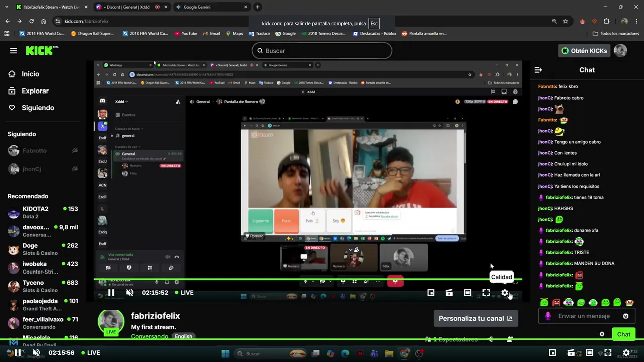Open the Calidad settings gear in the player

(505, 293)
